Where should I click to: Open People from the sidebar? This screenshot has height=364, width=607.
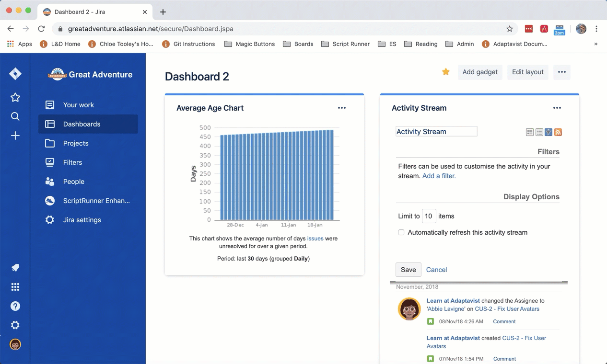coord(88,182)
